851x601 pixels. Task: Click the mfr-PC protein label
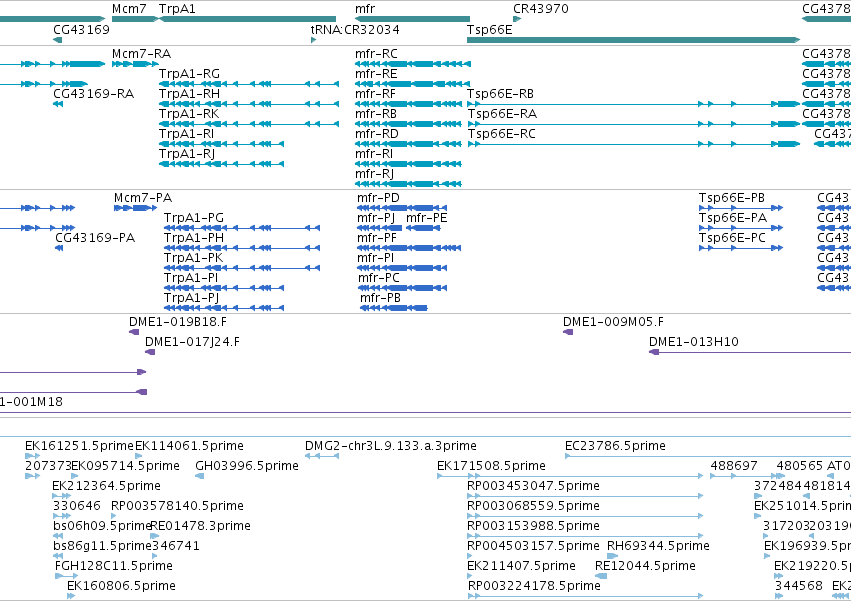pos(378,278)
